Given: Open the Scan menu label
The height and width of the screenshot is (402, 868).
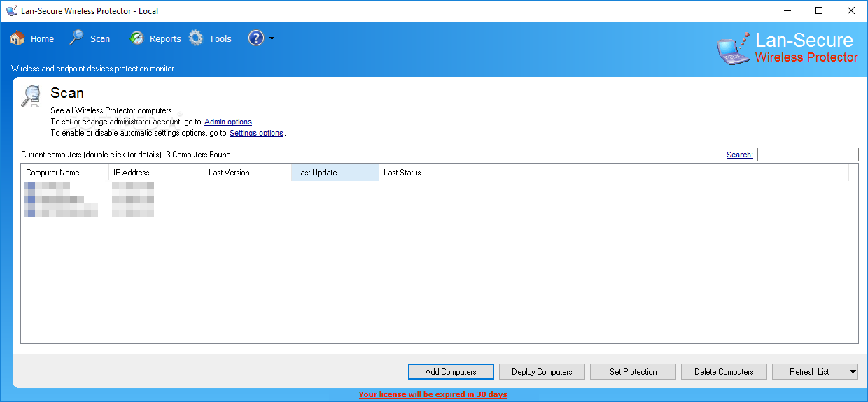Looking at the screenshot, I should click(x=100, y=39).
